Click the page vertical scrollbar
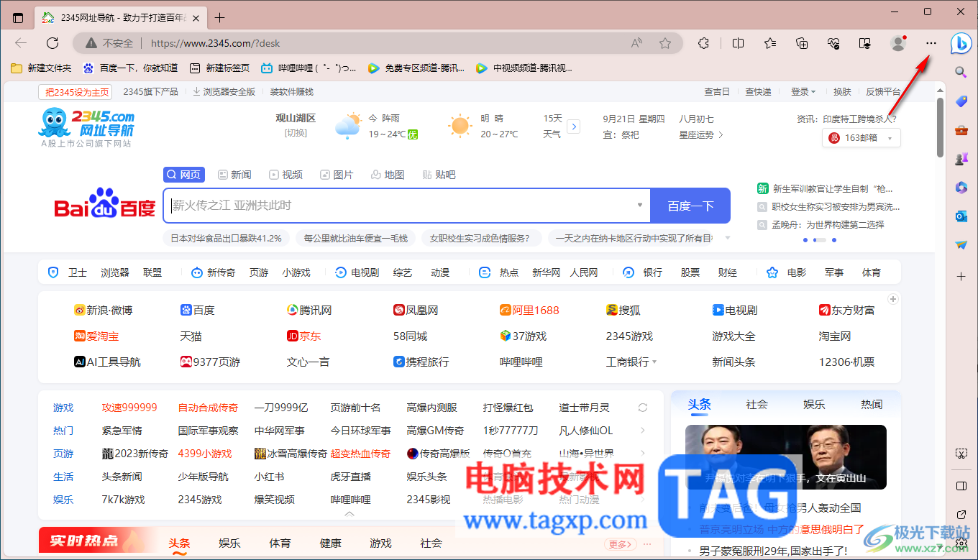 point(940,127)
